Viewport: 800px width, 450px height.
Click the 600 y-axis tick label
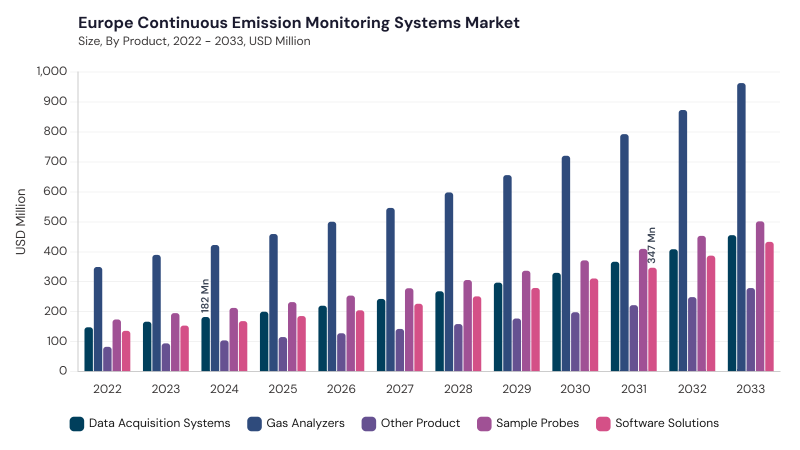pos(56,191)
